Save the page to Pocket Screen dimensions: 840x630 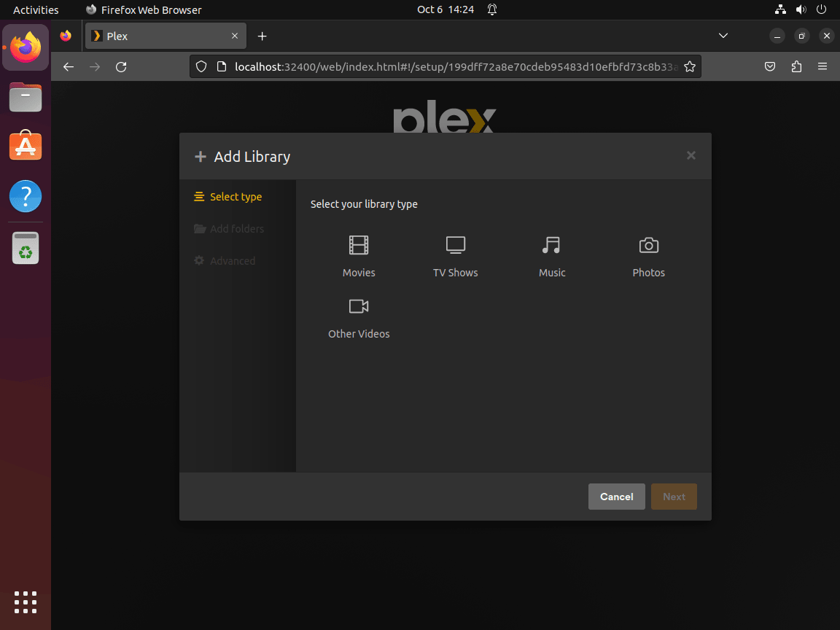click(770, 66)
